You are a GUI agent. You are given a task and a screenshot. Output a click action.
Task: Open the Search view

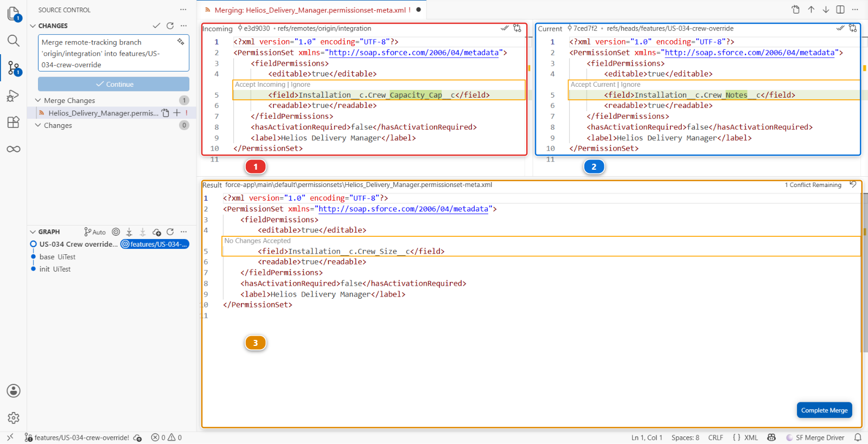(14, 41)
